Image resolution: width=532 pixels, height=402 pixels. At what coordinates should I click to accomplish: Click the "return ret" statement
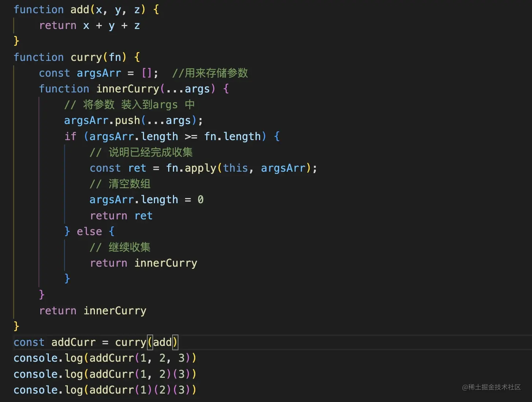pyautogui.click(x=121, y=216)
